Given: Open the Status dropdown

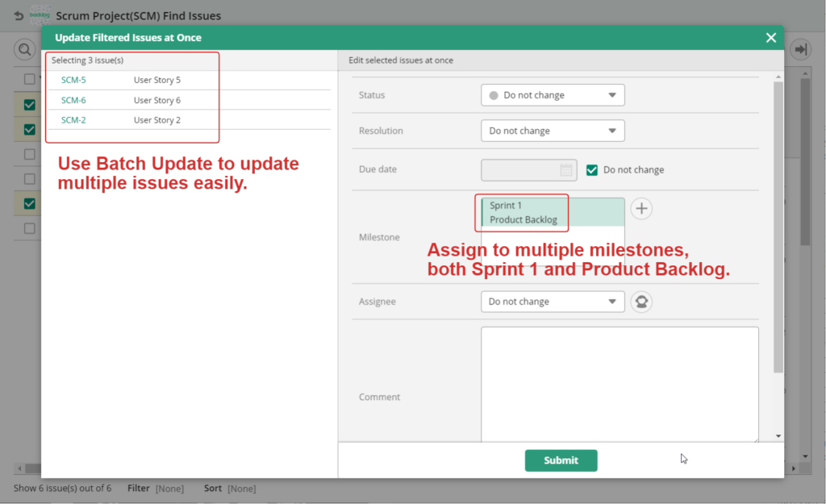Looking at the screenshot, I should [x=553, y=95].
